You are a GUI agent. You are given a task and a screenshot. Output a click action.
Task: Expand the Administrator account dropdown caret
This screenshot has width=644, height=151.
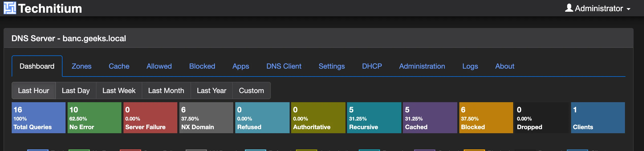coord(629,9)
